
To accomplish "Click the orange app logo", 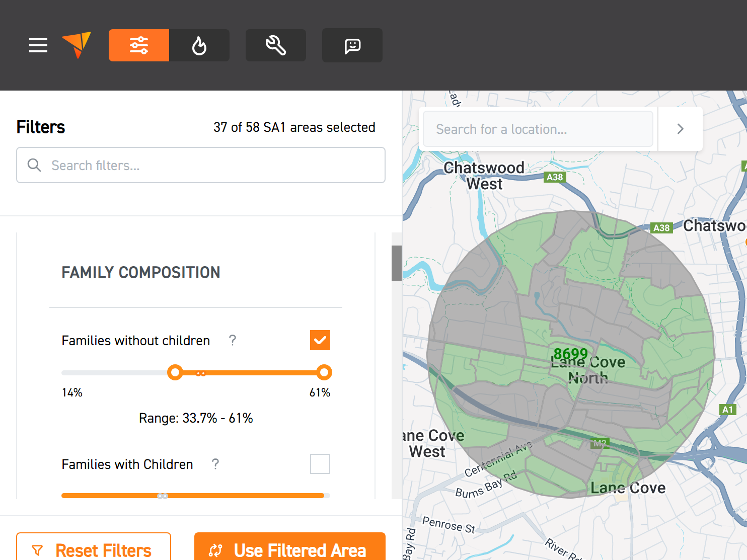I will tap(77, 45).
